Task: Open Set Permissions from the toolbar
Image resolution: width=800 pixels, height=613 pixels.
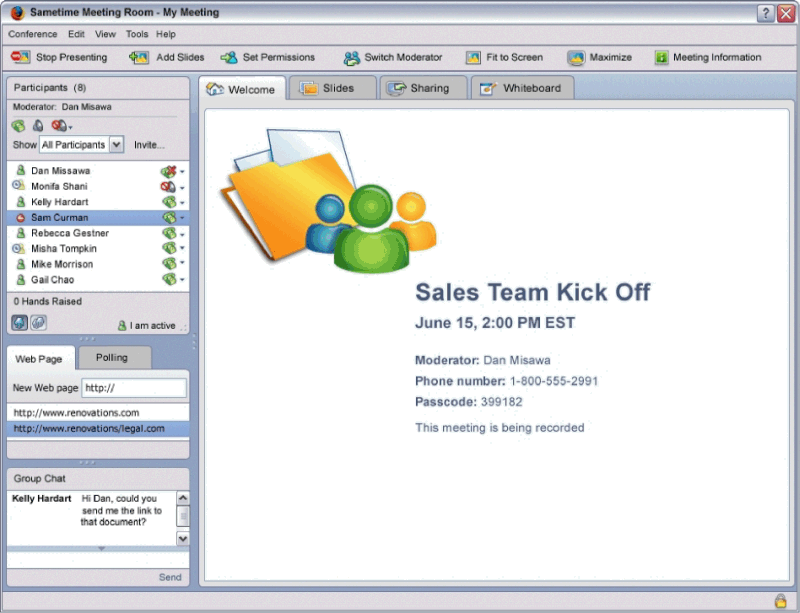Action: [x=268, y=57]
